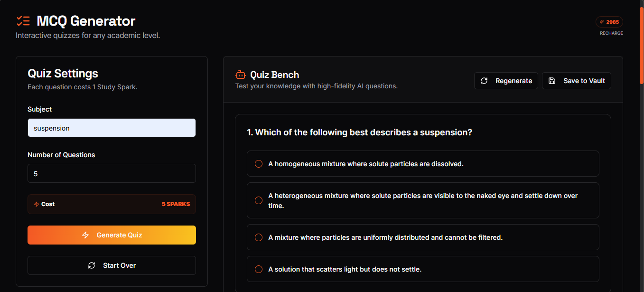This screenshot has width=644, height=292.
Task: Click the lightning icon next to Cost label
Action: 37,204
